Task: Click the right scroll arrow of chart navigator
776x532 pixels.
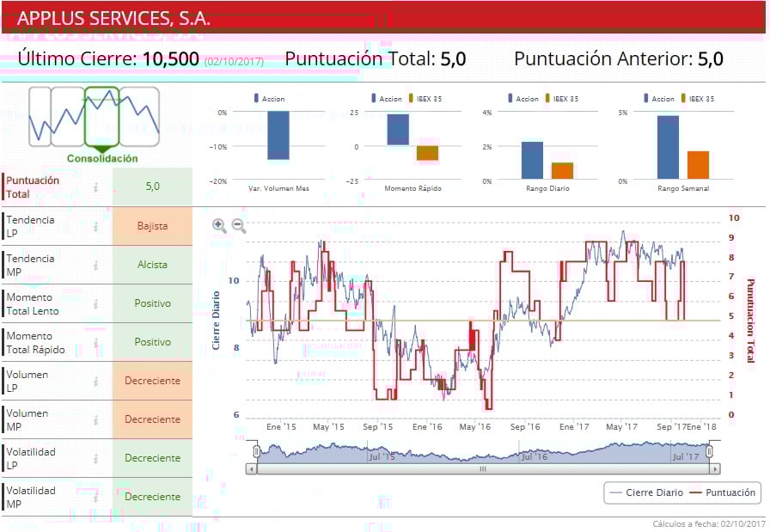Action: pos(714,468)
